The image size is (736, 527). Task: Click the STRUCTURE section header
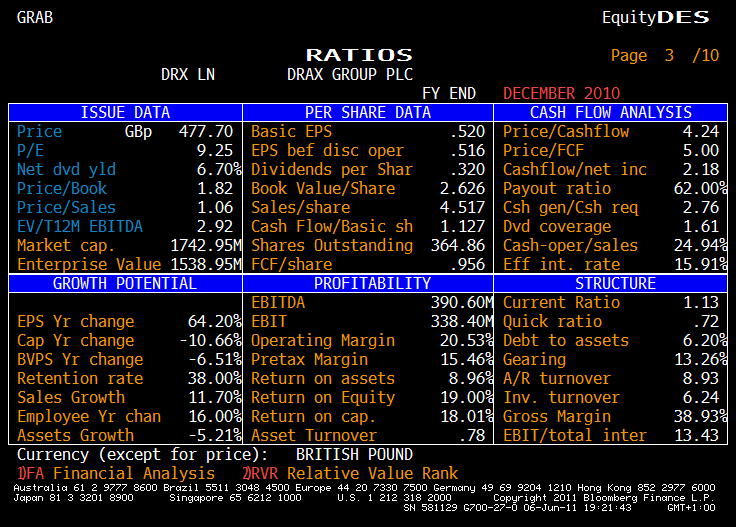(611, 283)
